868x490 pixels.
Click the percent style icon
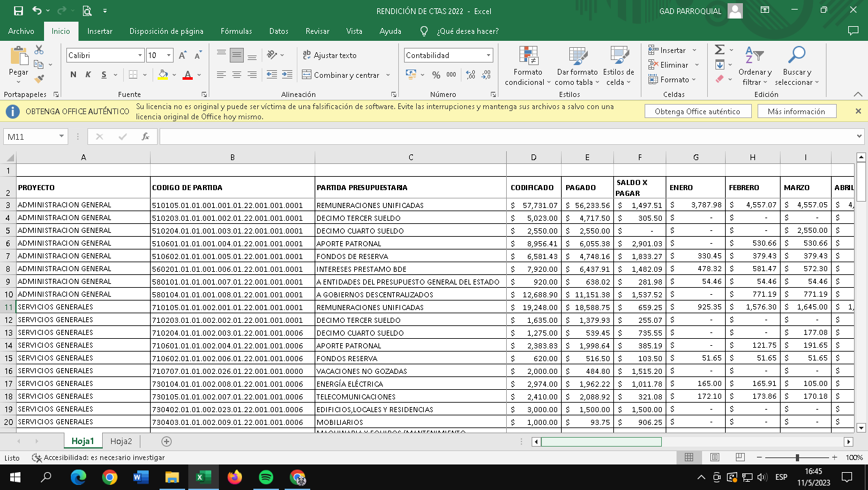point(436,75)
